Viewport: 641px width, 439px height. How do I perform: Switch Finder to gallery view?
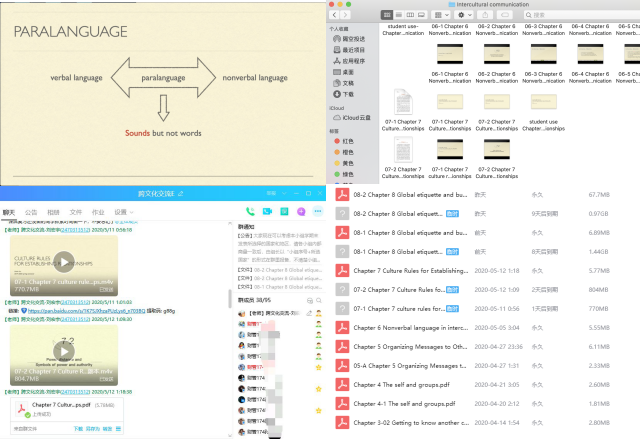421,15
